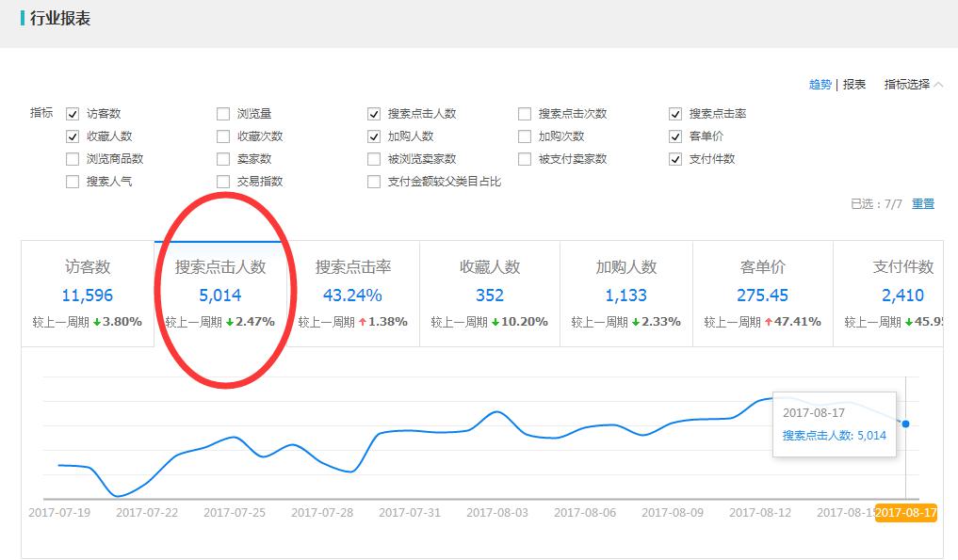The height and width of the screenshot is (560, 958).
Task: Switch to 趋势 view
Action: pos(820,85)
